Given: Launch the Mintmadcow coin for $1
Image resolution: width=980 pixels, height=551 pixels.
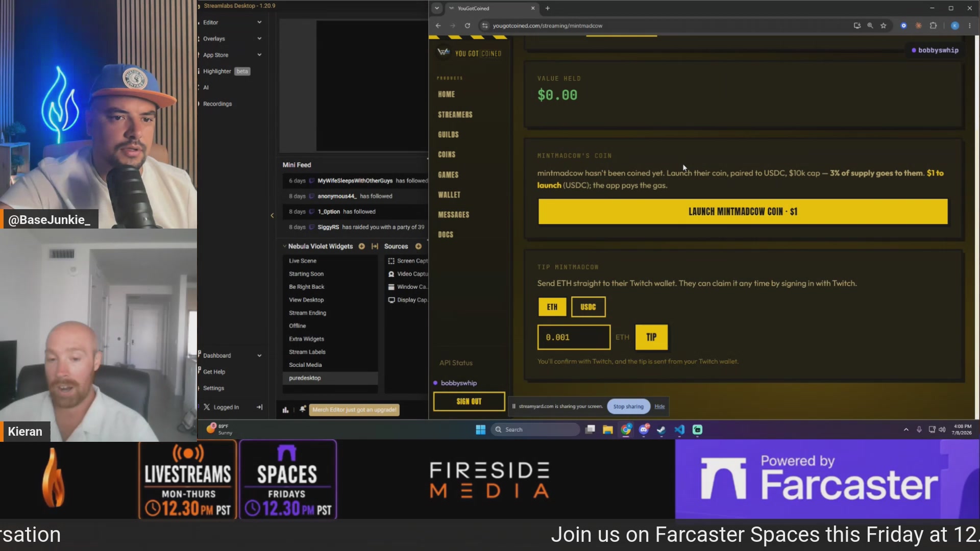Looking at the screenshot, I should click(x=743, y=212).
